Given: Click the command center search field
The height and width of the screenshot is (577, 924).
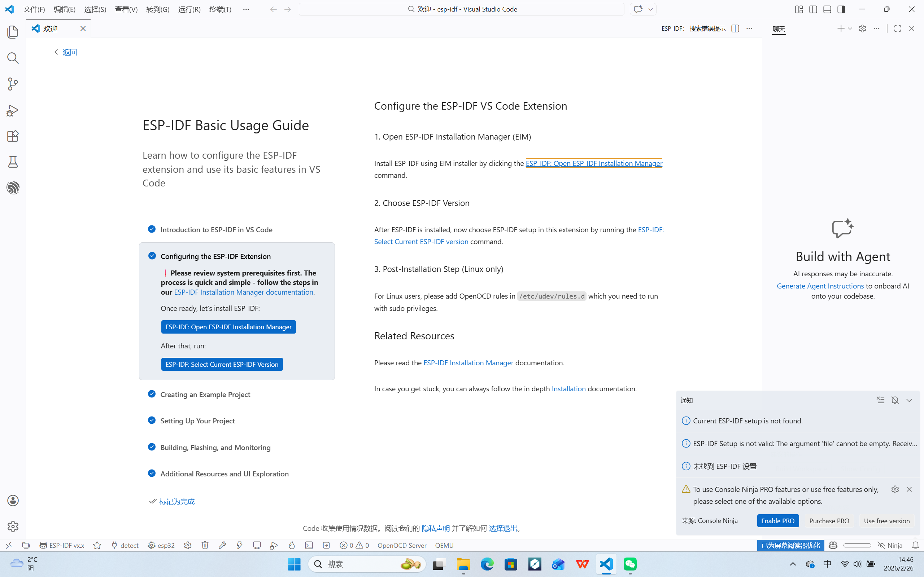Looking at the screenshot, I should click(x=461, y=9).
